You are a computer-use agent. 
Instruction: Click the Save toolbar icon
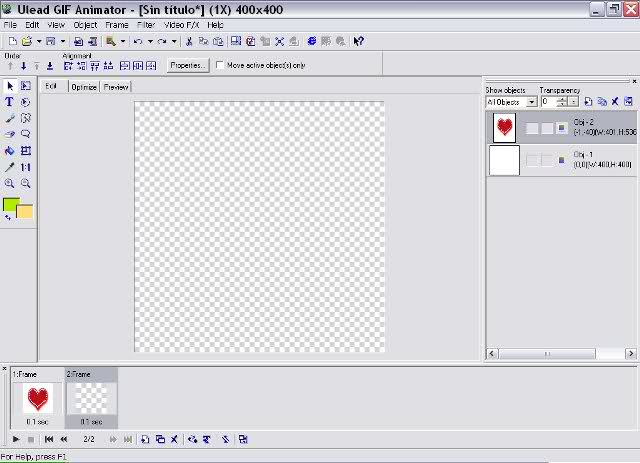[51, 41]
